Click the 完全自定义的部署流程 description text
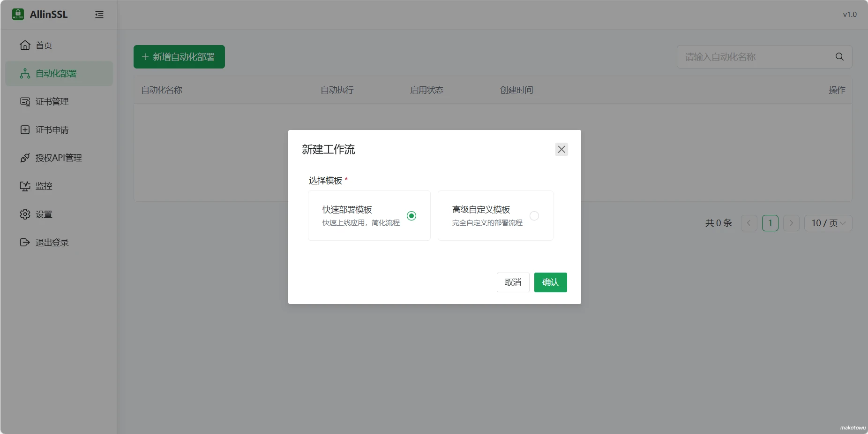This screenshot has height=434, width=868. 487,223
